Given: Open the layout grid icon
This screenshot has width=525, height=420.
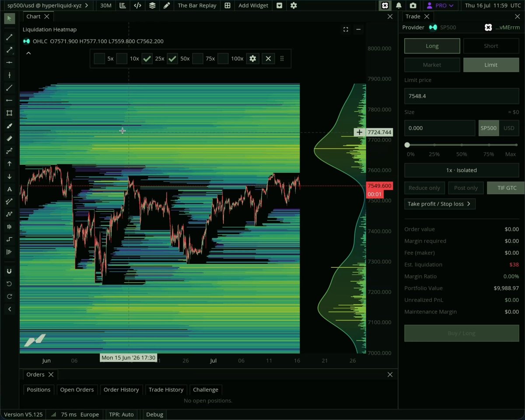Looking at the screenshot, I should [x=227, y=6].
